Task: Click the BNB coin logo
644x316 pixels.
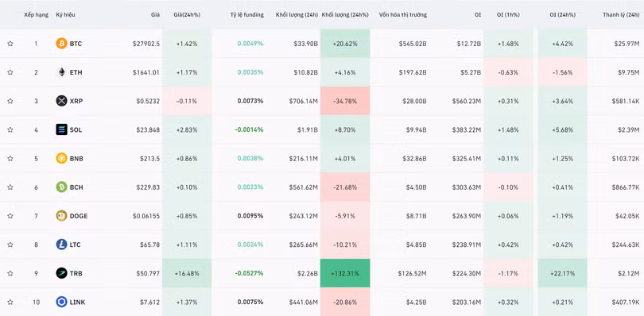Action: [x=61, y=159]
